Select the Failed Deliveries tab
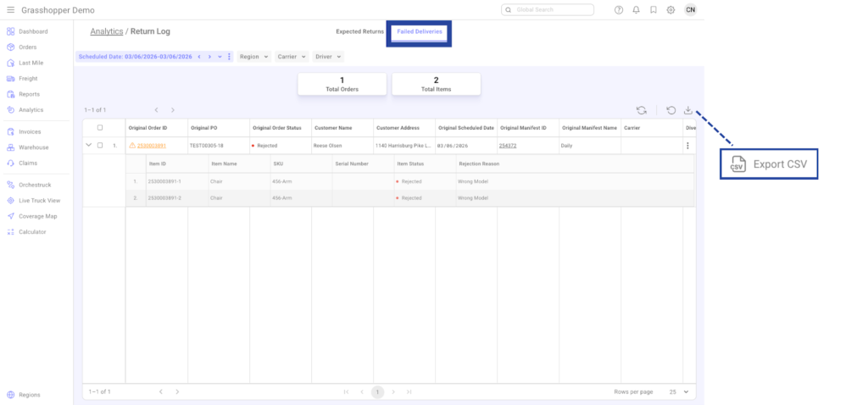This screenshot has width=868, height=405. 420,31
